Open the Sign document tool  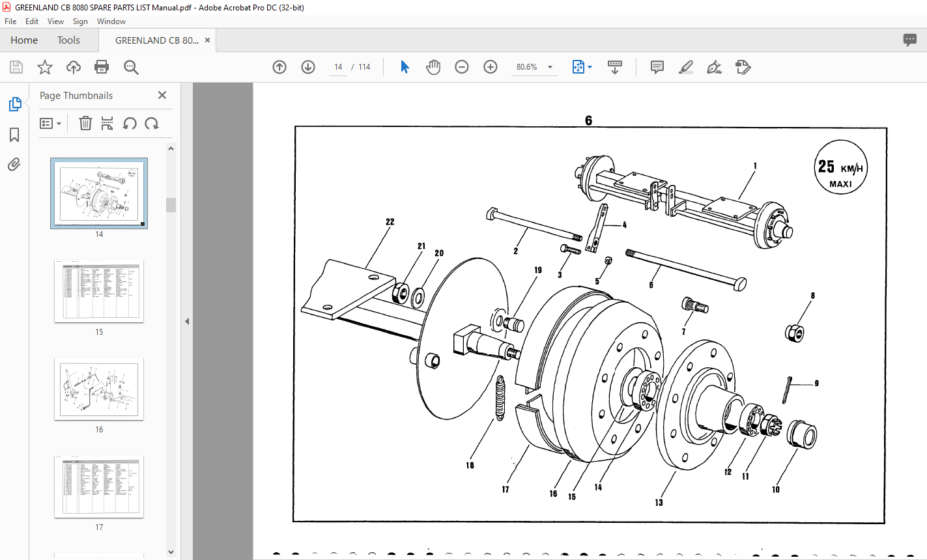coord(714,67)
